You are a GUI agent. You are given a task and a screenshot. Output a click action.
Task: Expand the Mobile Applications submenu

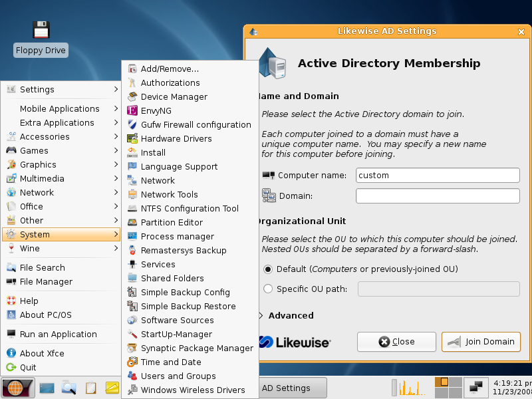(61, 108)
